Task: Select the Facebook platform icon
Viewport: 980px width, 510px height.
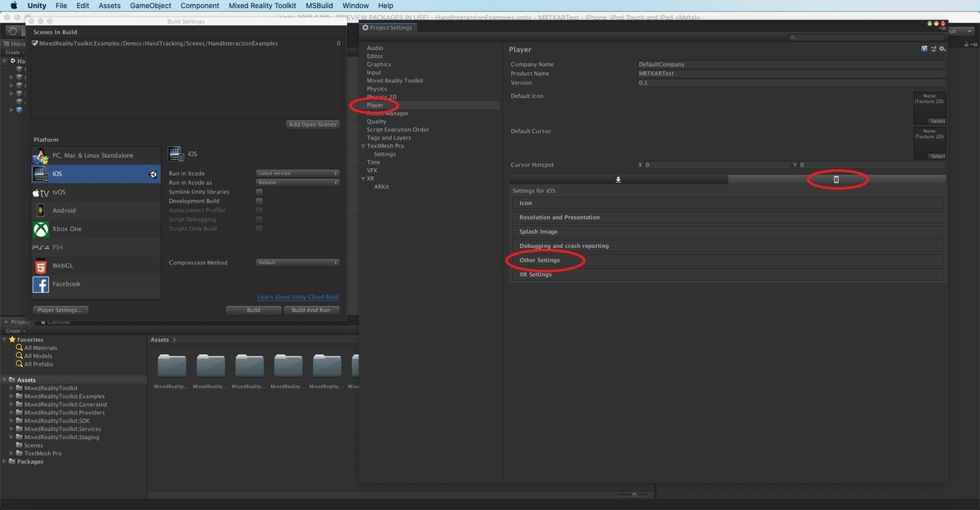Action: [x=41, y=284]
